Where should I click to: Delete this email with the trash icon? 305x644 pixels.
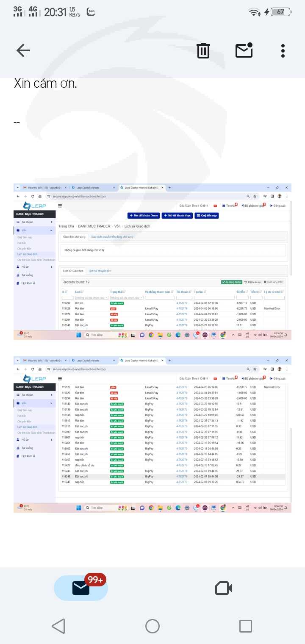coord(203,51)
